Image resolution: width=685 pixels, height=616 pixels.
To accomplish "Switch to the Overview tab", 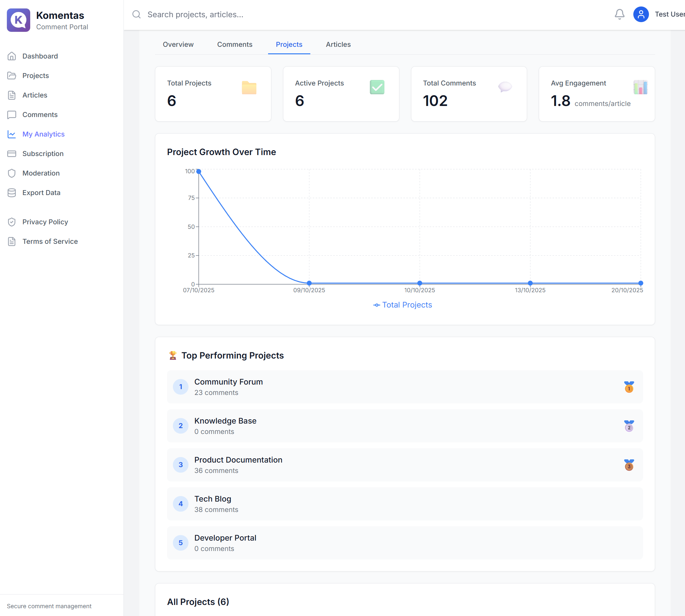I will coord(178,44).
